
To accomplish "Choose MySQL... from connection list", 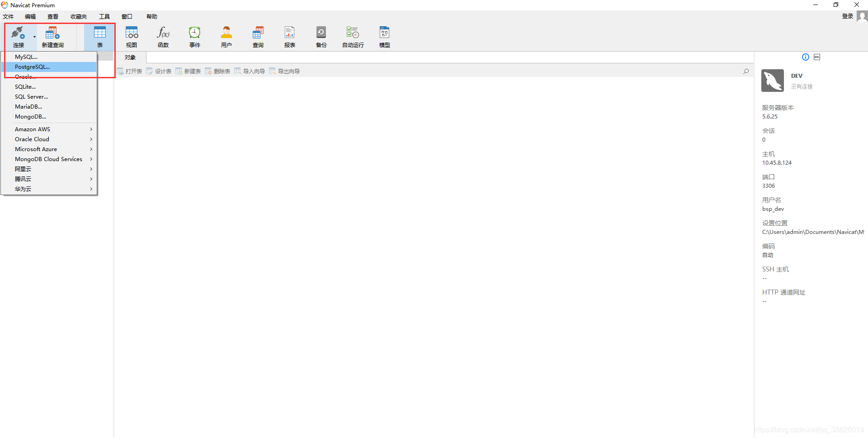I will click(49, 57).
